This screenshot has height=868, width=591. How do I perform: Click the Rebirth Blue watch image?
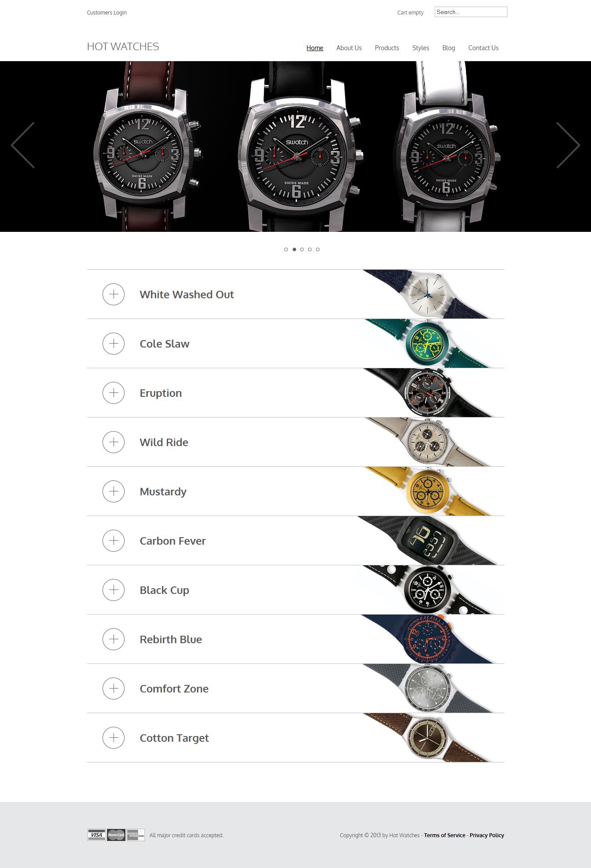click(x=428, y=639)
